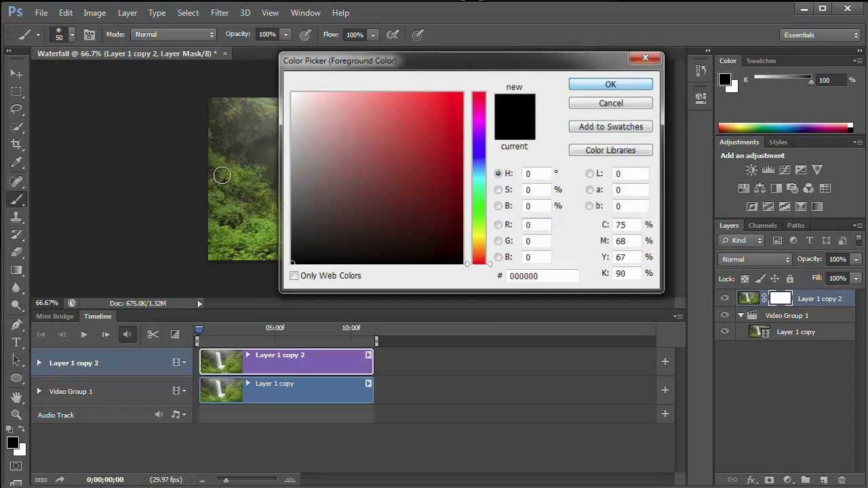Click the foreground color swatch in toolbox

(x=12, y=443)
